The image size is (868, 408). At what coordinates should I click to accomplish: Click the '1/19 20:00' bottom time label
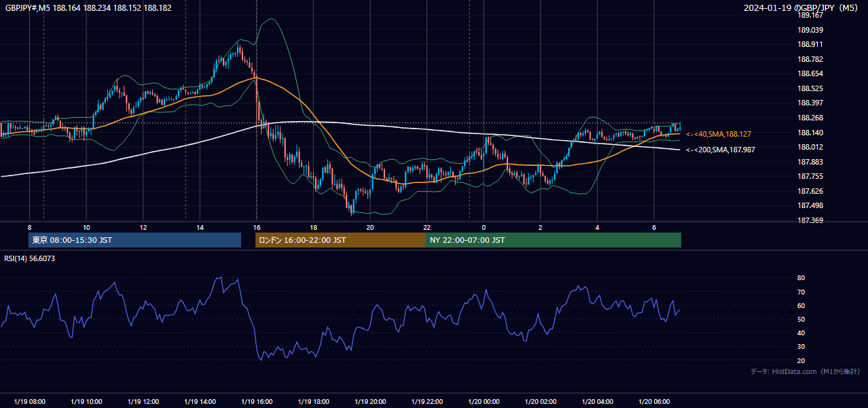tap(370, 402)
